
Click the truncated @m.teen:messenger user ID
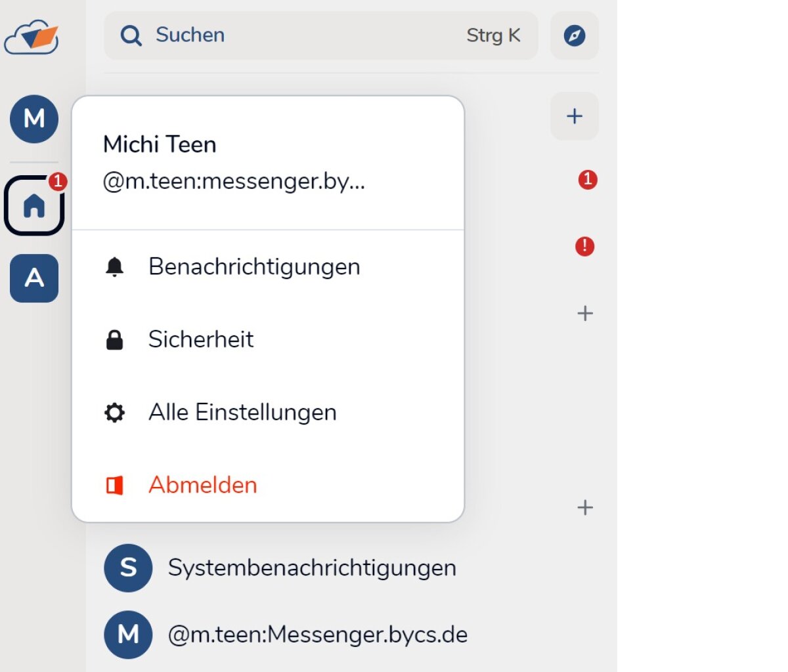234,181
